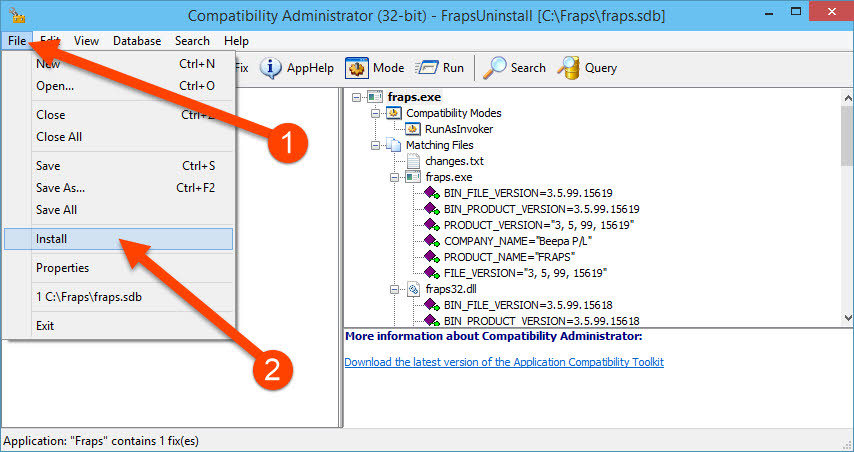The width and height of the screenshot is (854, 452).
Task: Select Save As in File menu
Action: click(60, 188)
